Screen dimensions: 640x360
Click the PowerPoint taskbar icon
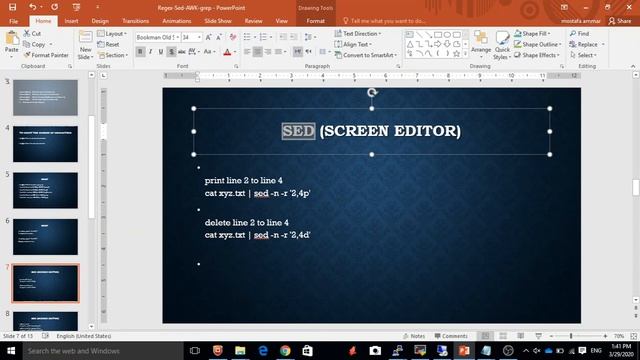(464, 351)
